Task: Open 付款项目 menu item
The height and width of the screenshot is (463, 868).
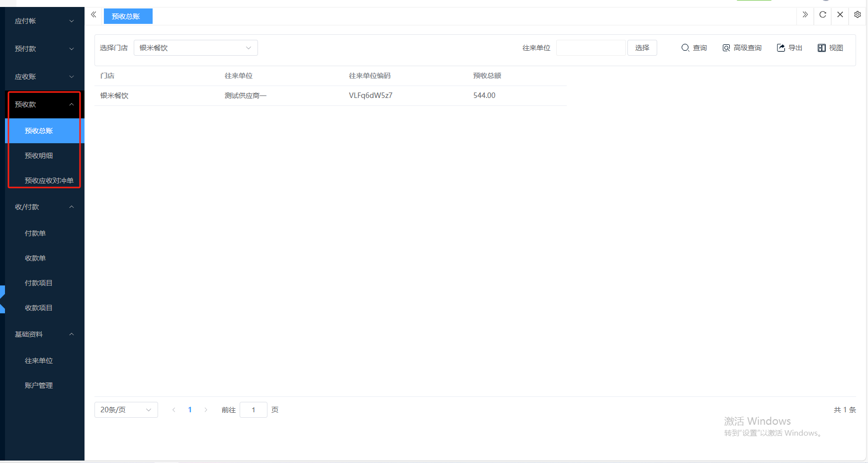Action: point(45,283)
